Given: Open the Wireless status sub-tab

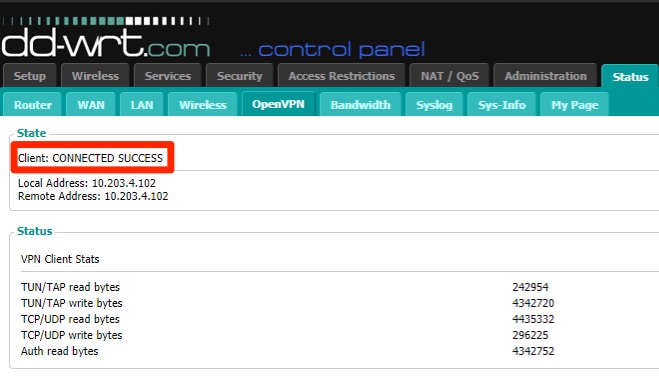Looking at the screenshot, I should pos(203,105).
